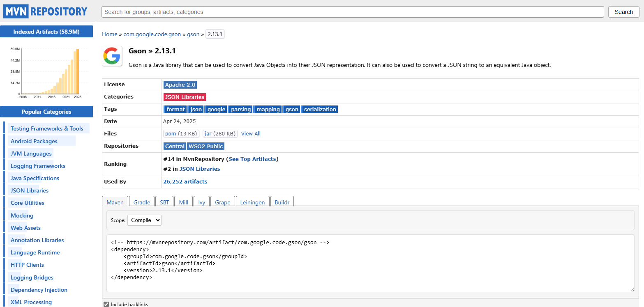Download the jar (280 KB) file
Image resolution: width=644 pixels, height=307 pixels.
click(x=220, y=133)
